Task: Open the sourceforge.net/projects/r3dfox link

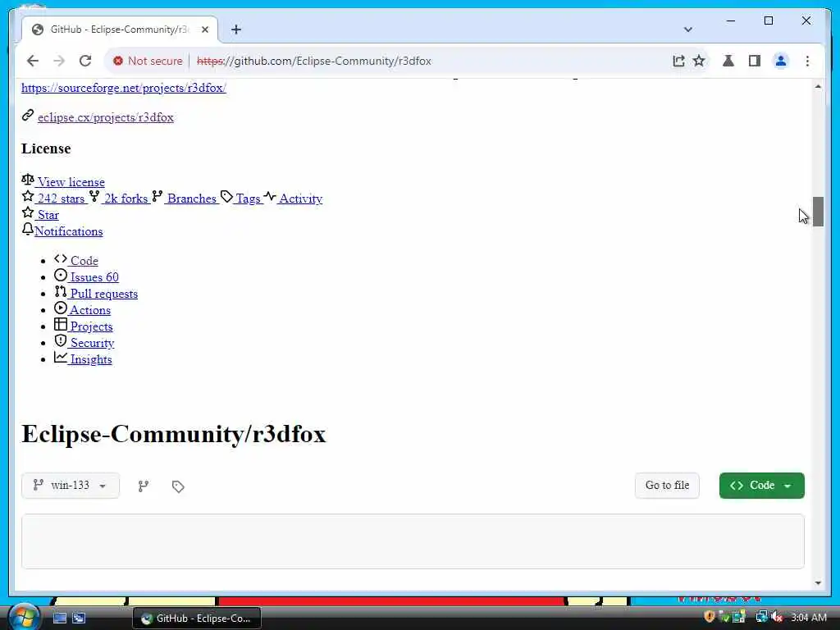Action: 124,88
